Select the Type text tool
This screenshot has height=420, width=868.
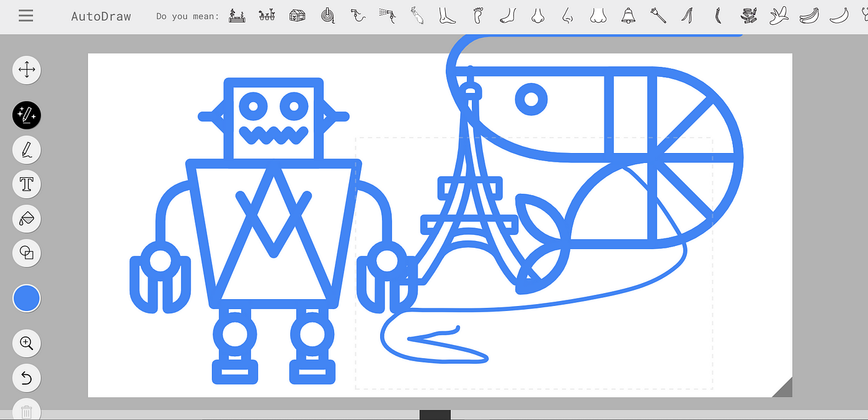(x=27, y=184)
